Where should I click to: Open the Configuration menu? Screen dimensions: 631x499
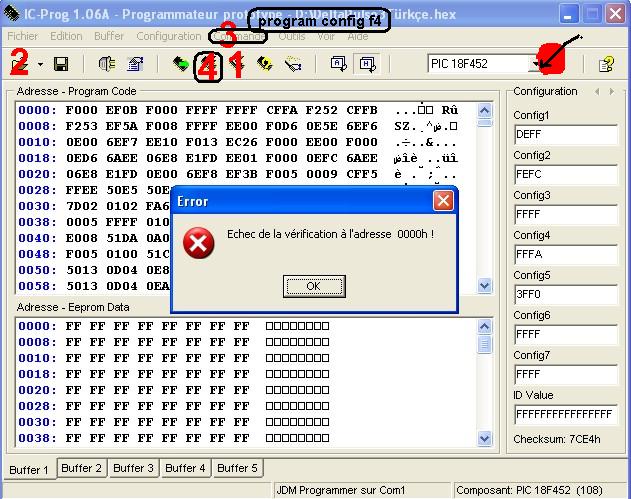[169, 36]
